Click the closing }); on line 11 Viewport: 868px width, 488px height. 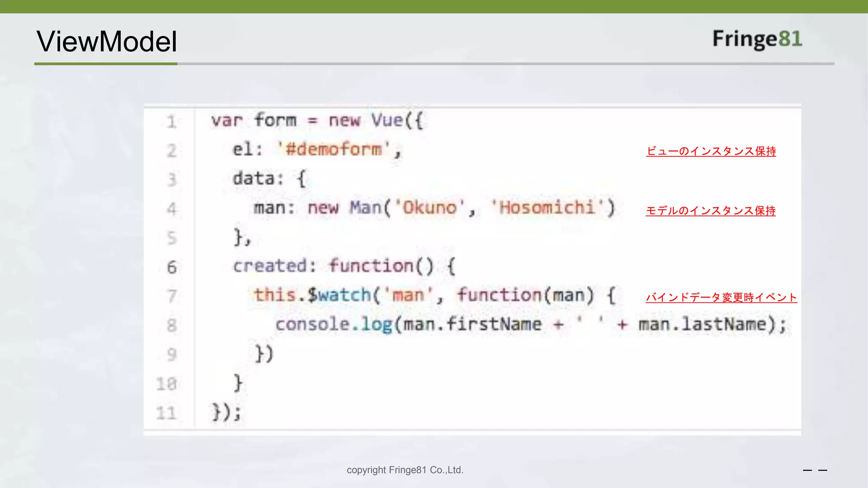[226, 412]
